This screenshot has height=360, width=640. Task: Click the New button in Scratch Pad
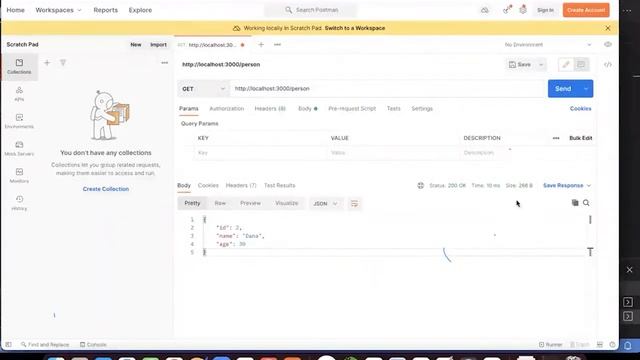click(136, 44)
